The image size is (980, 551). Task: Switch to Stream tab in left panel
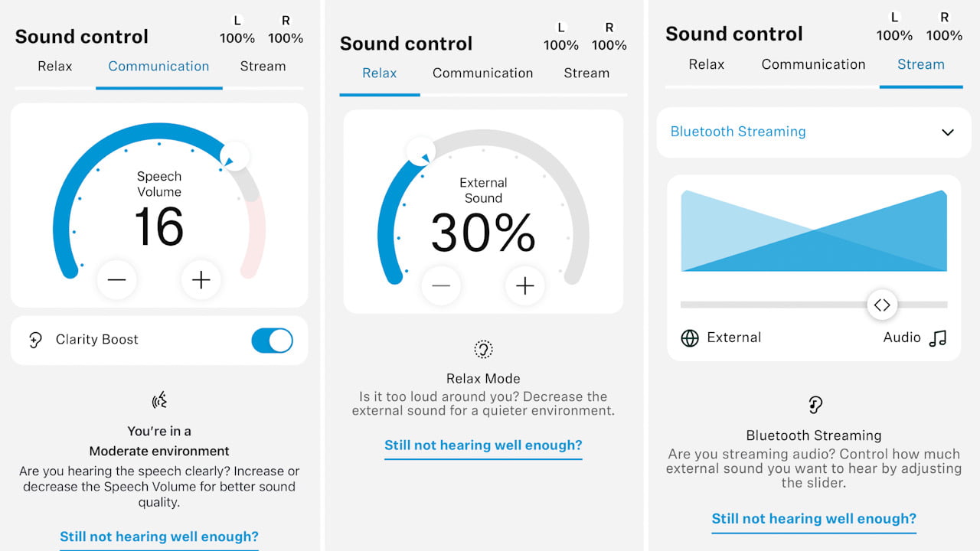(x=263, y=67)
